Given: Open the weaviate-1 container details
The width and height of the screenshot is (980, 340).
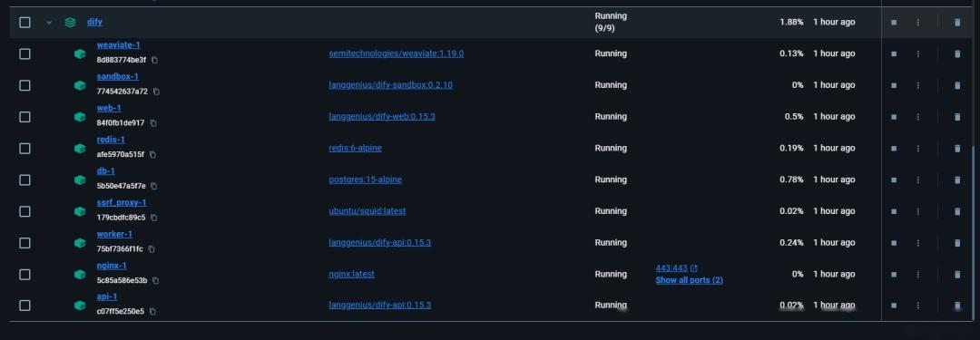Looking at the screenshot, I should (x=118, y=45).
